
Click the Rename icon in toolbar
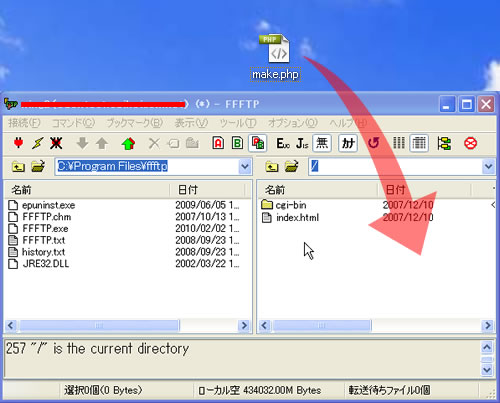pyautogui.click(x=173, y=143)
